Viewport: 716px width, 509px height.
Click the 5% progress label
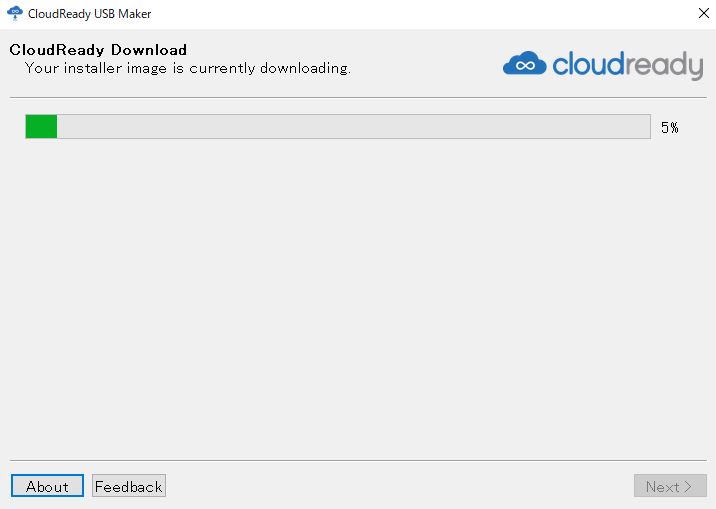[669, 128]
